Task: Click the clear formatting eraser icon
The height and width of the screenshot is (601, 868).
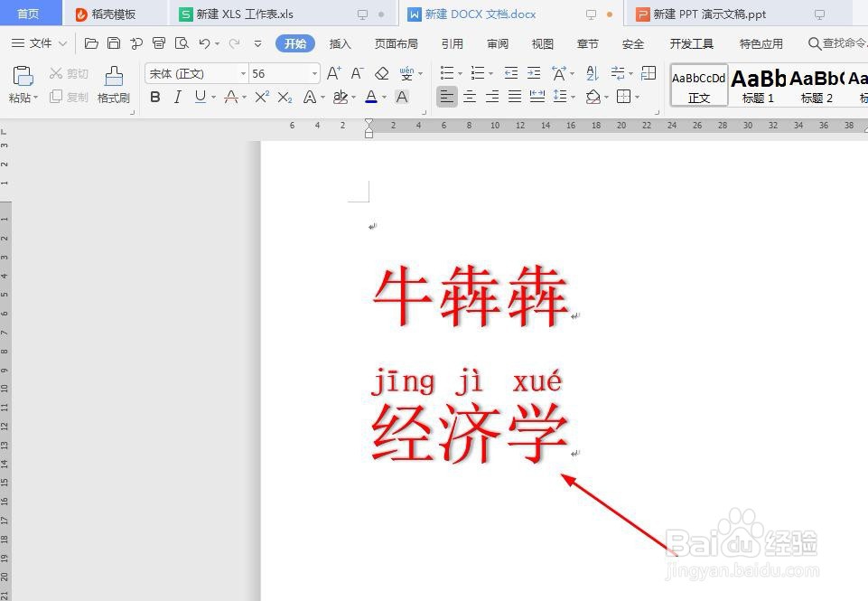Action: point(383,73)
